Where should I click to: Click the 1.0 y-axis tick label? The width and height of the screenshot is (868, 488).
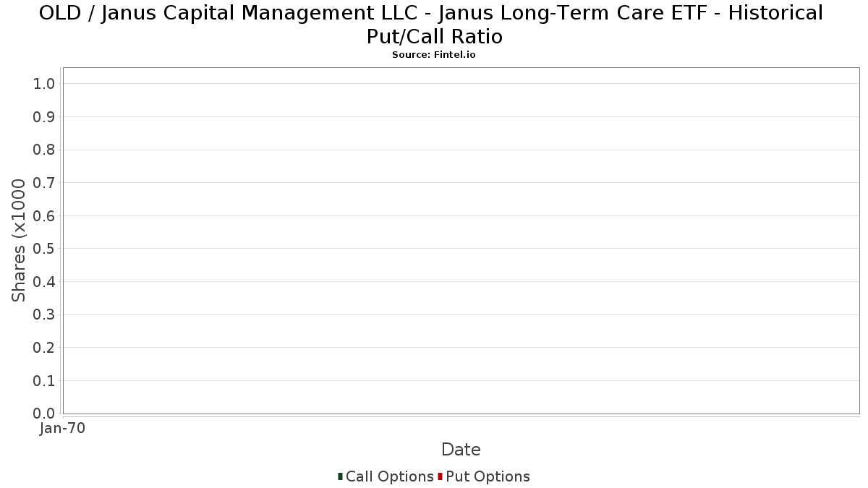tap(44, 84)
